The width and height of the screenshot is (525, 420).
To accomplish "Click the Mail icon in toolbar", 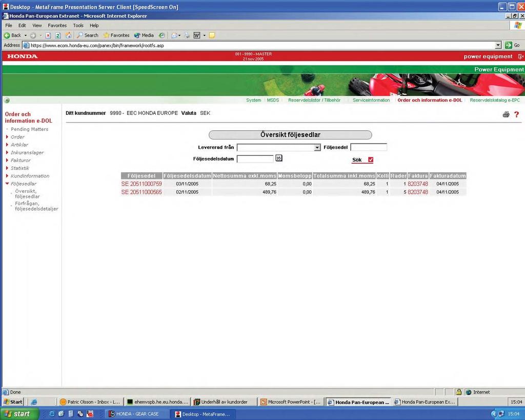I will point(174,35).
